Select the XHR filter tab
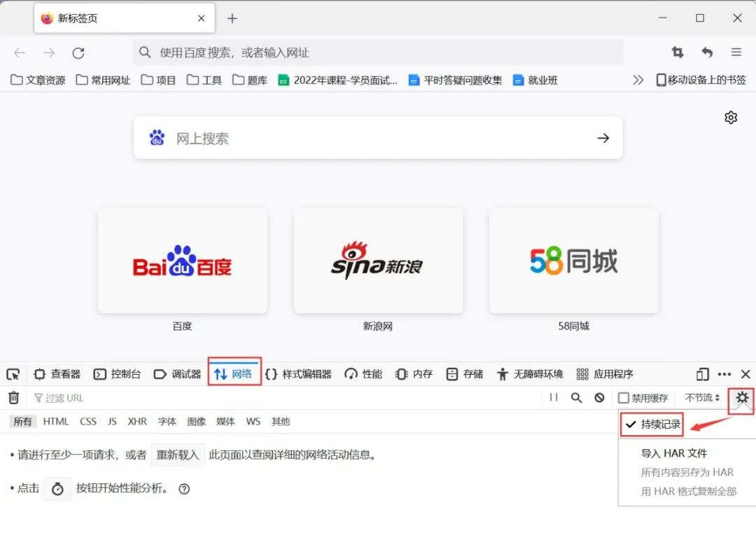 [x=137, y=421]
